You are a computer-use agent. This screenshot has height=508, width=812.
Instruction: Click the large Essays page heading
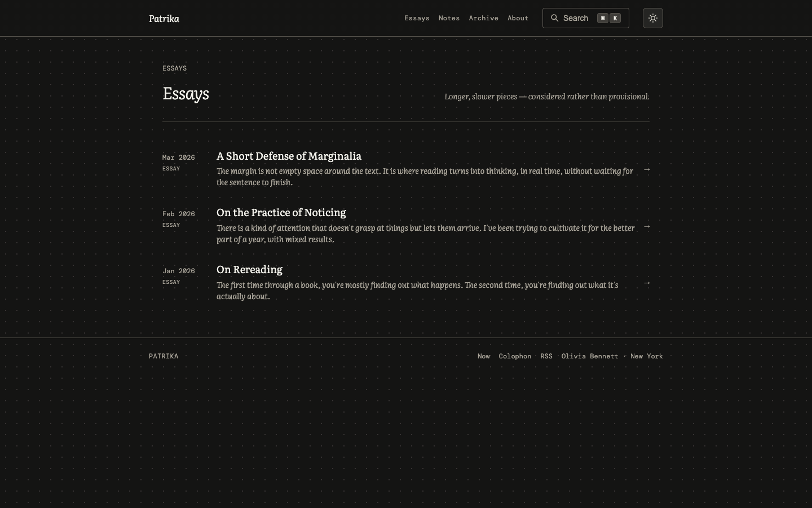coord(186,94)
